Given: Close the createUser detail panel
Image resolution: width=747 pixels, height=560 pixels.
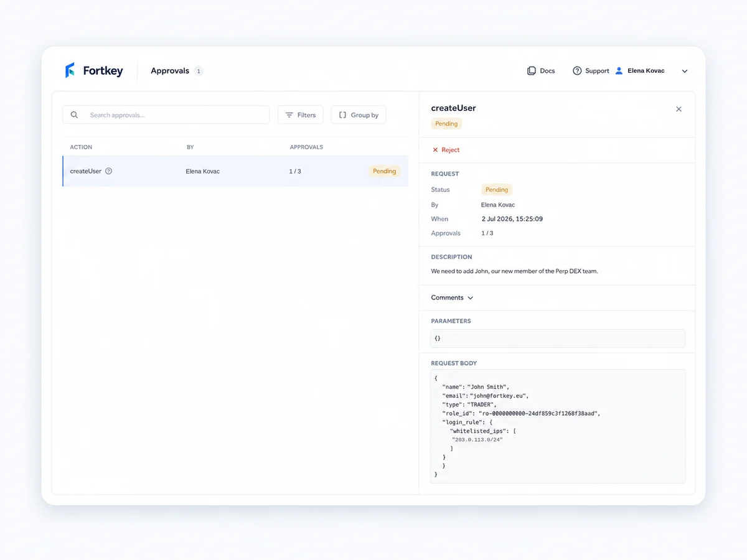Looking at the screenshot, I should click(x=679, y=109).
